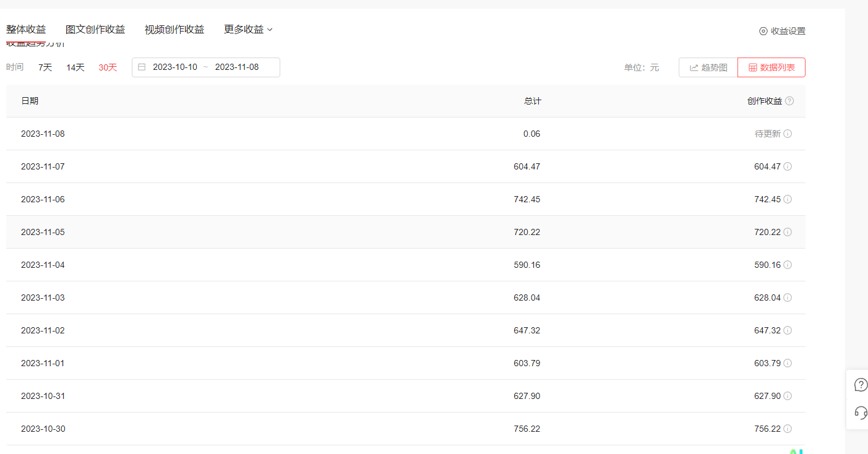Viewport: 868px width, 454px height.
Task: Select date cell 2023-11-03
Action: (x=43, y=298)
